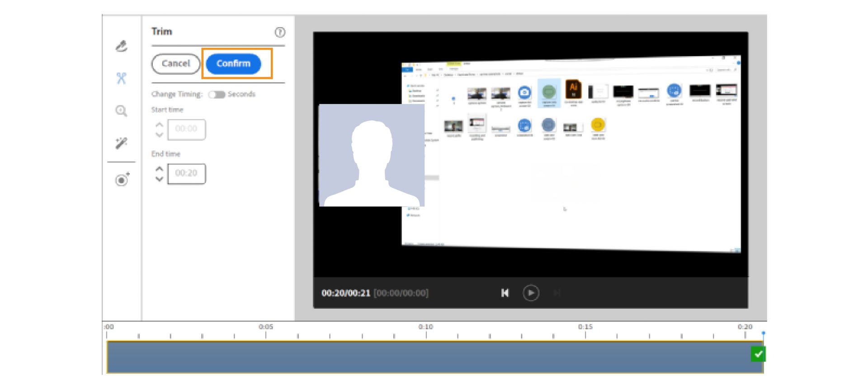Viewport: 868px width, 386px height.
Task: Open the magic wand effects tool
Action: pyautogui.click(x=121, y=143)
